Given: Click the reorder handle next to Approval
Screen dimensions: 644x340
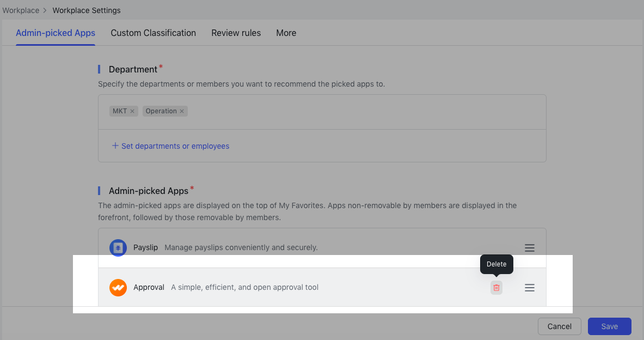Looking at the screenshot, I should point(529,287).
